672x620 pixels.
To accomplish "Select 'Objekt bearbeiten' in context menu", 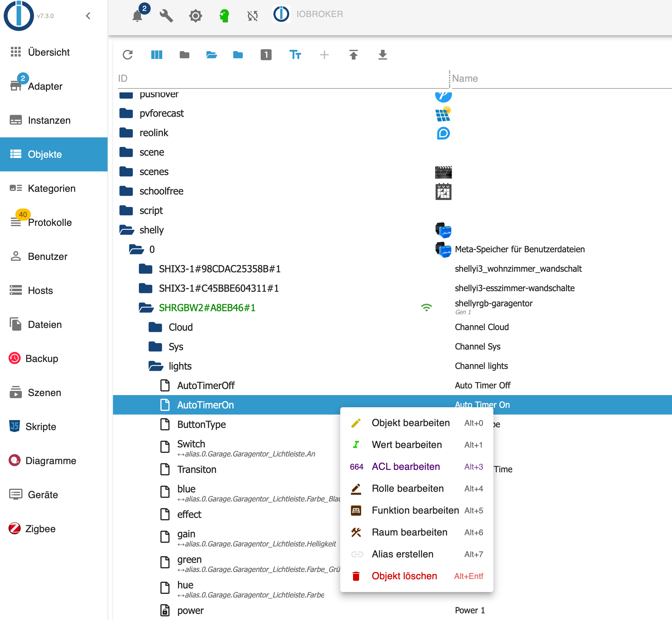I will click(410, 423).
